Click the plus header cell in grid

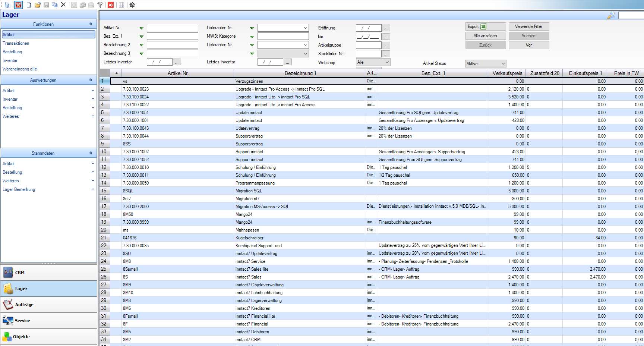(116, 73)
